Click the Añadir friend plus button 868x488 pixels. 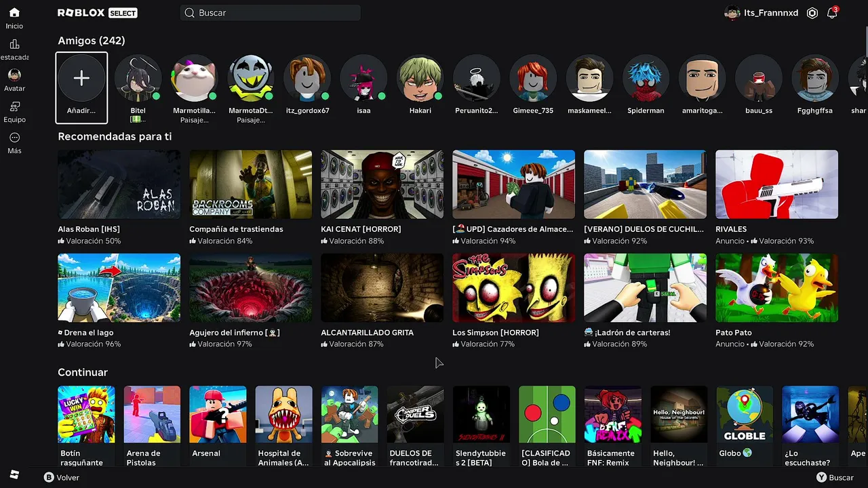click(x=81, y=79)
